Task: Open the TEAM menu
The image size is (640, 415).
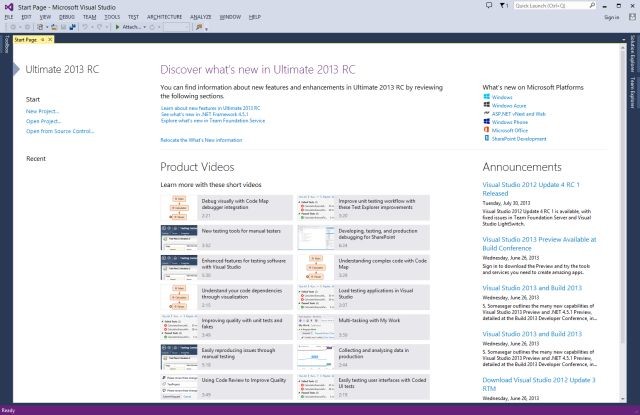Action: pyautogui.click(x=89, y=17)
